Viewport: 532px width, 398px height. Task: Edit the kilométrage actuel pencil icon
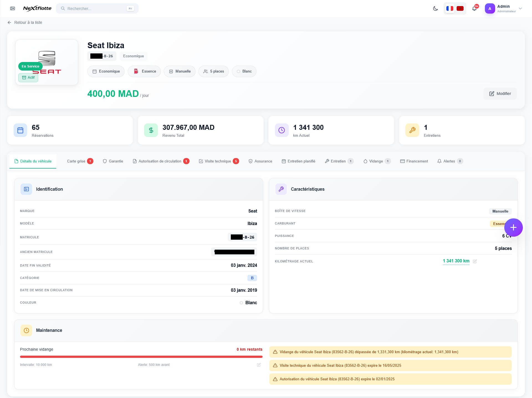coord(475,261)
